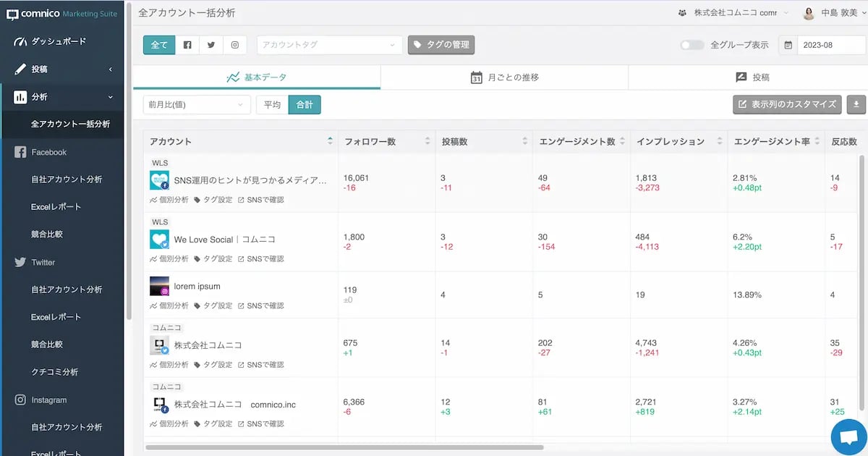This screenshot has width=868, height=456.
Task: Click the Twitter bird icon in sidebar
Action: (x=21, y=262)
